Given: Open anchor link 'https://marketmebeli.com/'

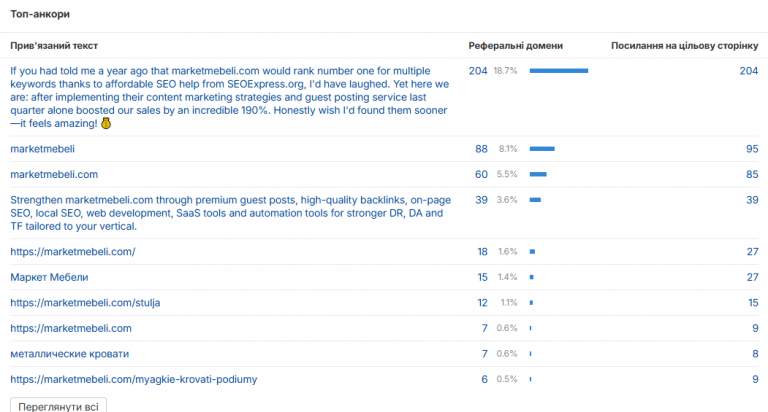Looking at the screenshot, I should point(72,252).
